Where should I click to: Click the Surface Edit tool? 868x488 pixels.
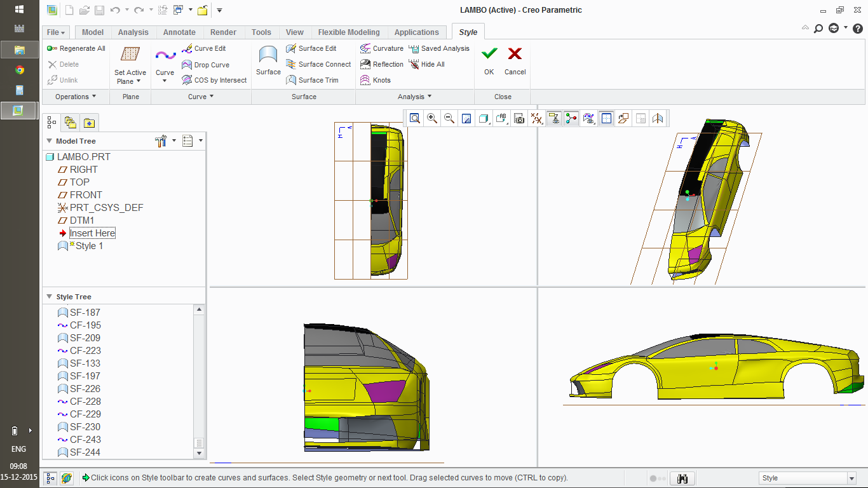(x=311, y=48)
